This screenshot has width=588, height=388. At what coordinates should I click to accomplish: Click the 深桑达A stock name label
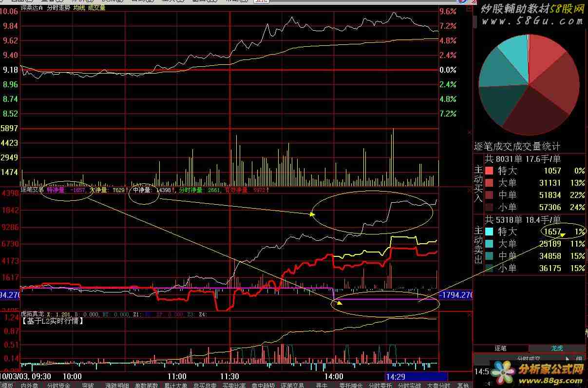pyautogui.click(x=32, y=7)
